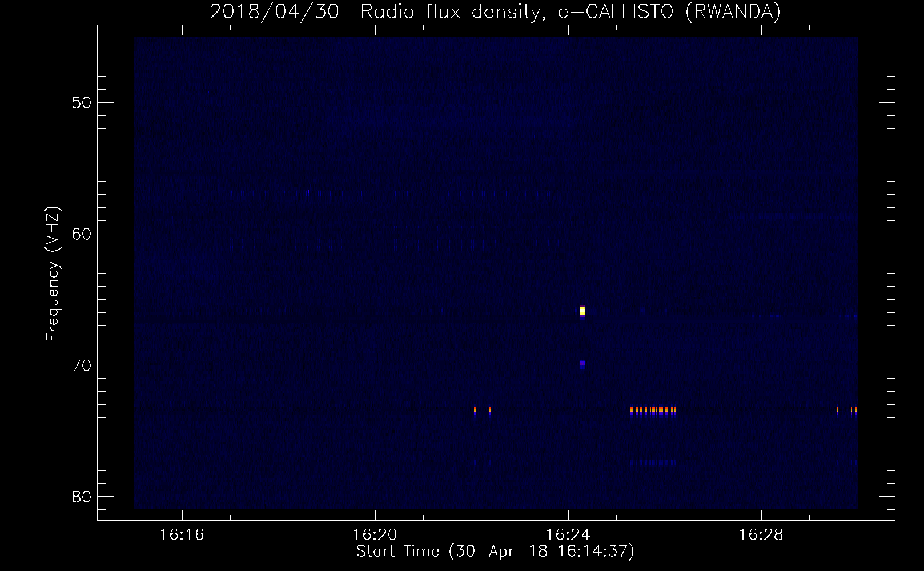Click the purple spot near 70 MHz
This screenshot has height=571, width=924.
(x=582, y=363)
